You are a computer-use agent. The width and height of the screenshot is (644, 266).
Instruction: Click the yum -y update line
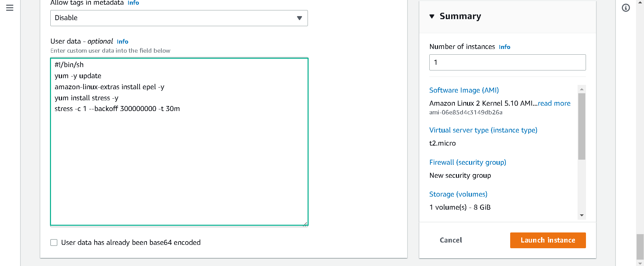(78, 76)
